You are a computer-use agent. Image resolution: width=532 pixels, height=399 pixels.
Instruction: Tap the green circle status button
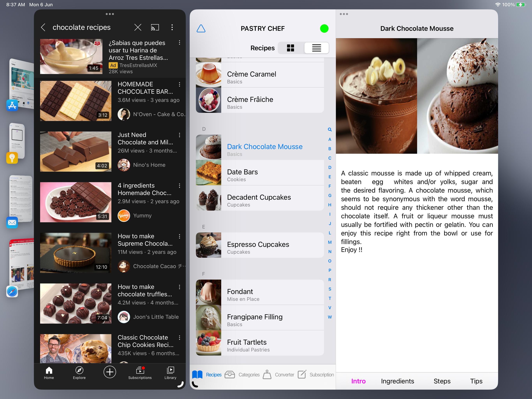point(324,28)
